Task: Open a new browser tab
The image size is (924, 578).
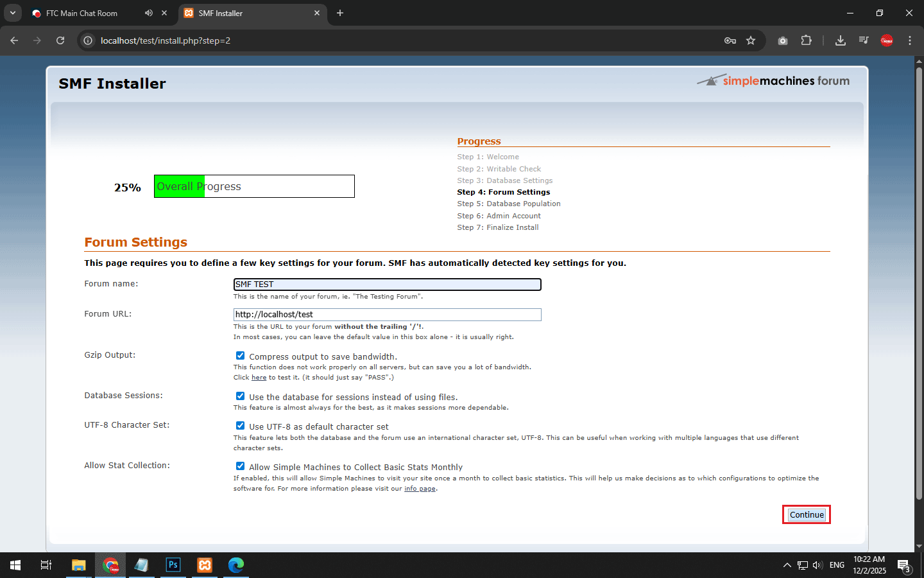Action: [340, 13]
